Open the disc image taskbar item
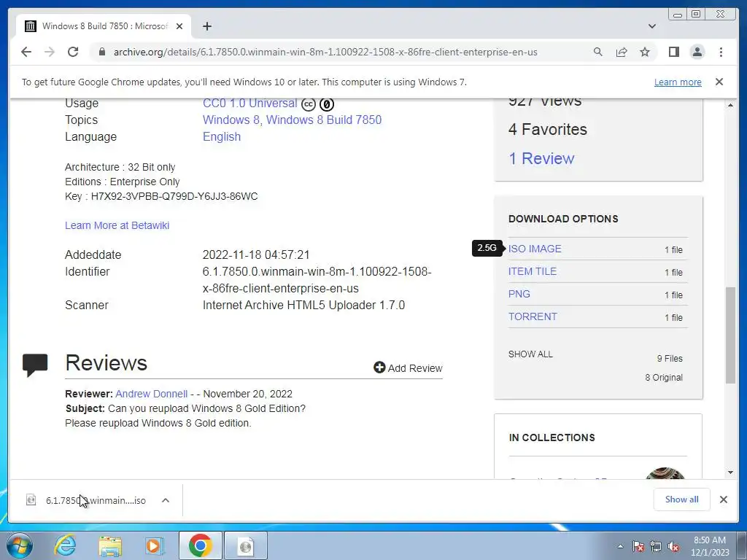 tap(246, 545)
